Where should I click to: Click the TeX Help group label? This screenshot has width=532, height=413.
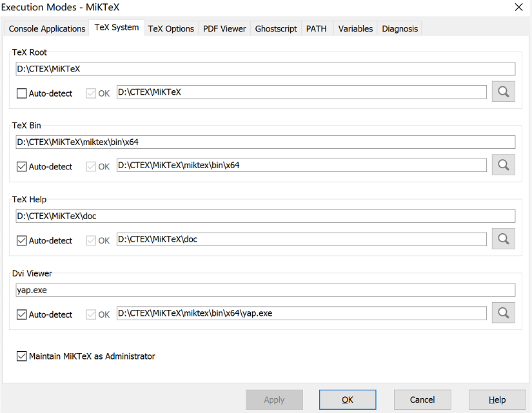(29, 199)
